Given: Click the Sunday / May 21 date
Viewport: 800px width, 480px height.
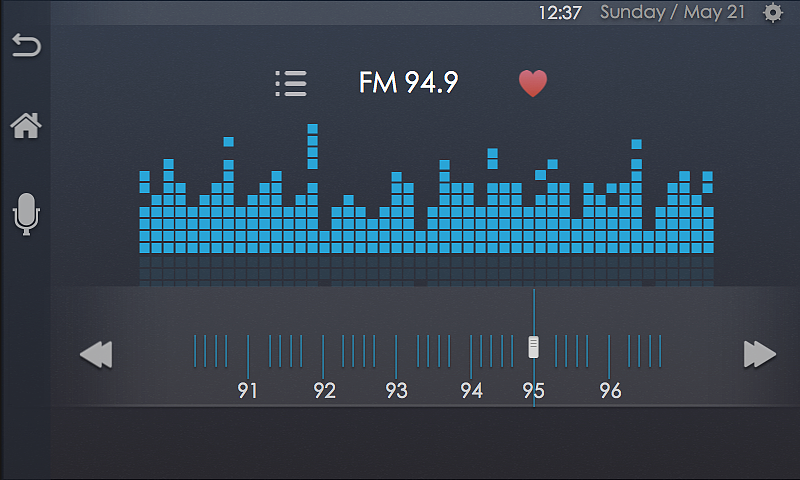Looking at the screenshot, I should point(672,12).
